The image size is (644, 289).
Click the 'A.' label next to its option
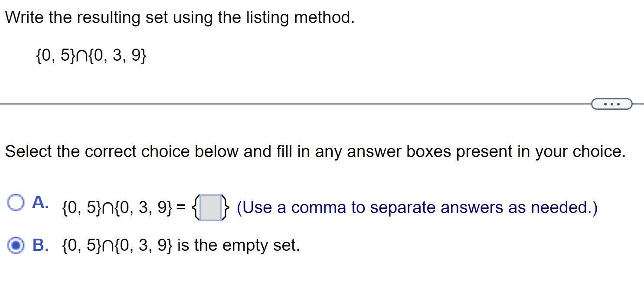[x=40, y=202]
